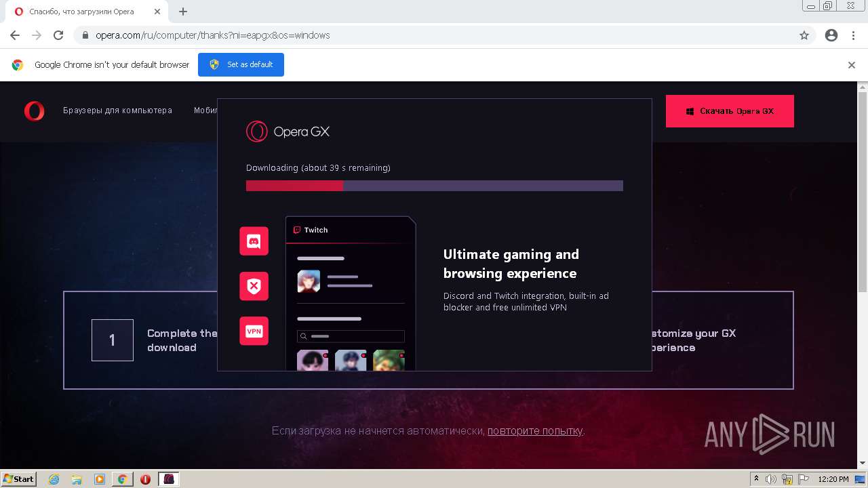This screenshot has height=488, width=868.
Task: Click the Complete the download text
Action: point(182,340)
